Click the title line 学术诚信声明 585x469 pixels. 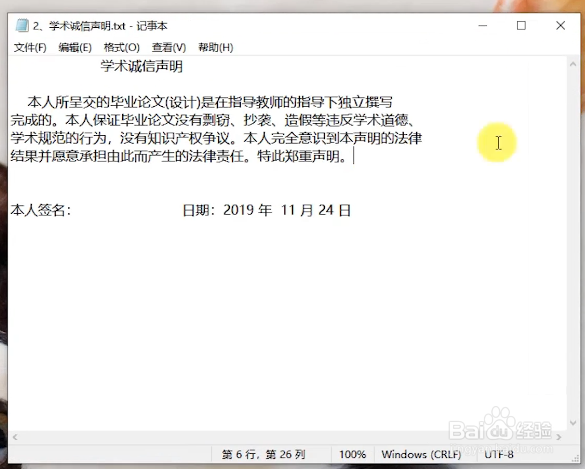coord(142,66)
